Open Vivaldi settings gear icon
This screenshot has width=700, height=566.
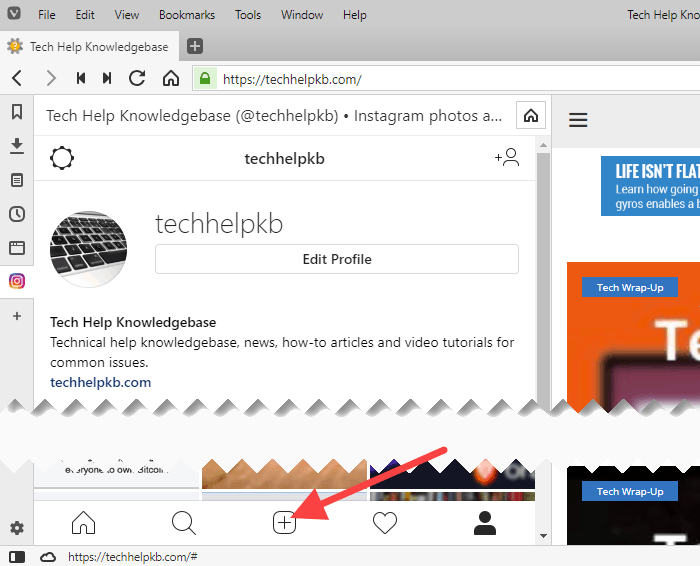(17, 528)
